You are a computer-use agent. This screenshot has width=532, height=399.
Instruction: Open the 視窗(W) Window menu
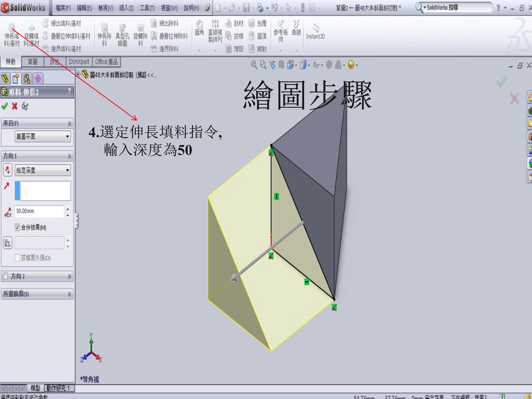coord(169,8)
